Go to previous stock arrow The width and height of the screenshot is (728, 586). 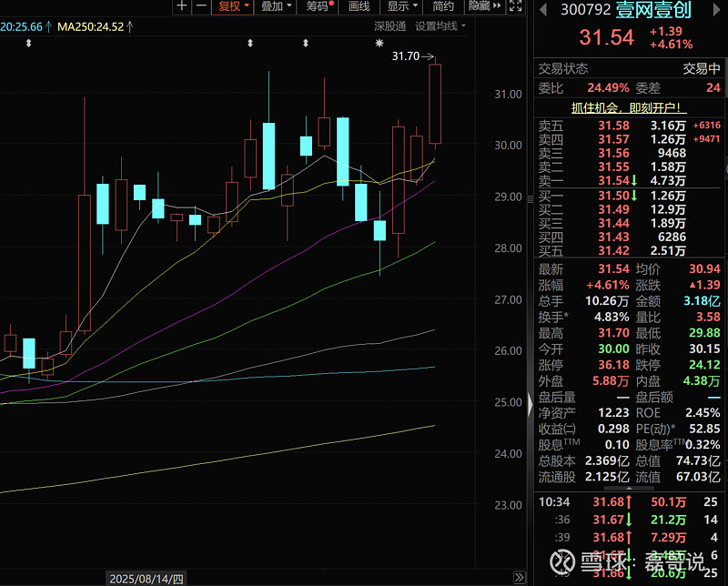pos(543,9)
